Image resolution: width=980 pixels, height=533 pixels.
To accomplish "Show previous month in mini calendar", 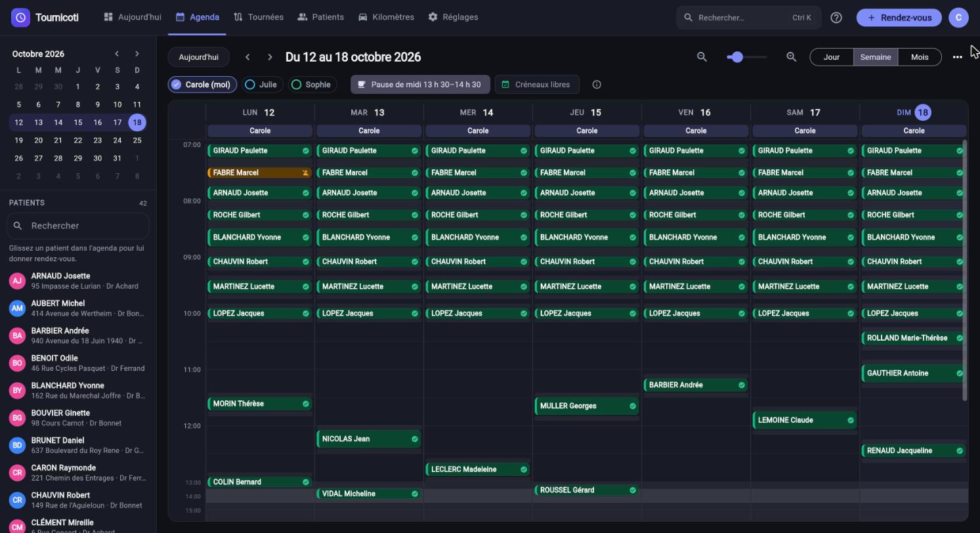I will coord(117,54).
